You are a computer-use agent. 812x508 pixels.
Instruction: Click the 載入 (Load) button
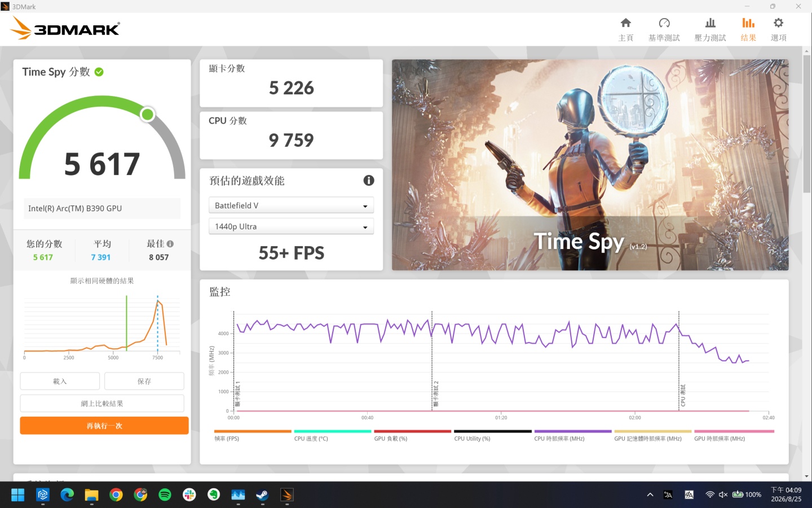(x=60, y=381)
